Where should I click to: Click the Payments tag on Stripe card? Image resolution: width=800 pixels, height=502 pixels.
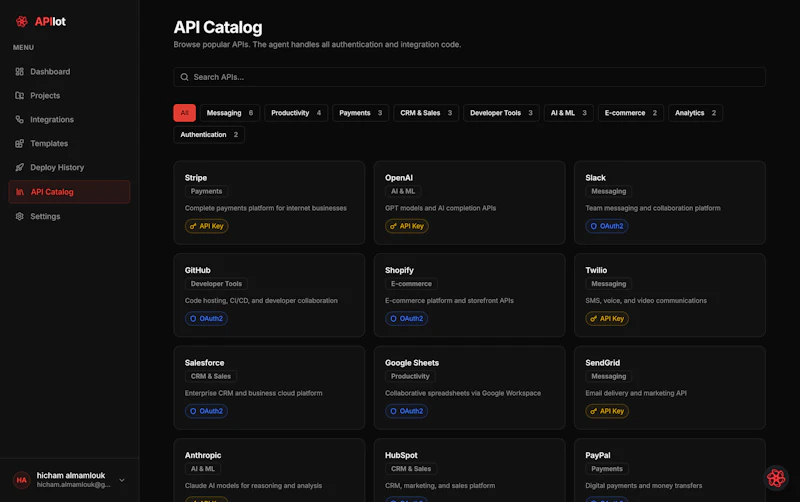click(x=206, y=191)
